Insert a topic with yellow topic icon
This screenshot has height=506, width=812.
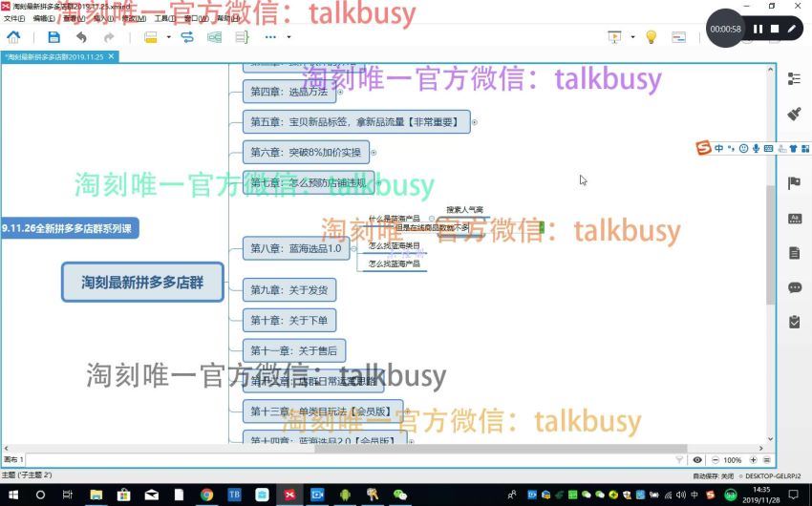pos(151,37)
